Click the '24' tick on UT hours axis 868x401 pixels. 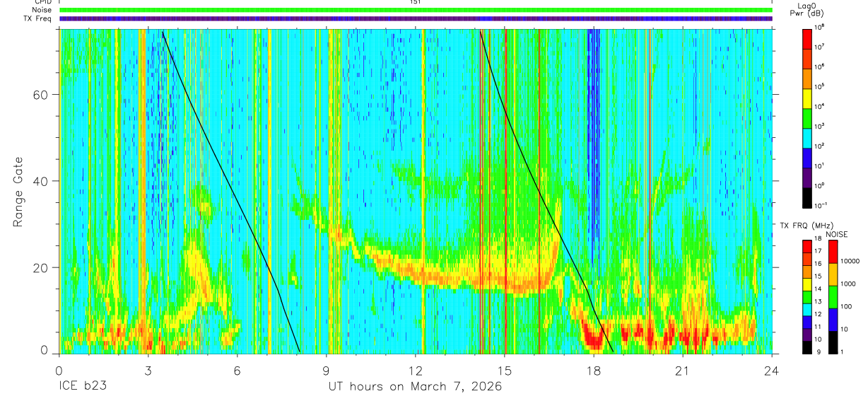tap(772, 370)
